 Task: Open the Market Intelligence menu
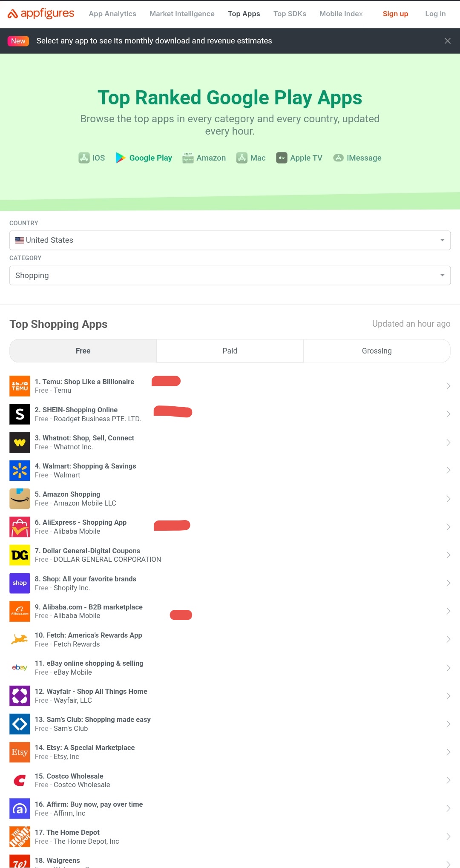pyautogui.click(x=182, y=14)
